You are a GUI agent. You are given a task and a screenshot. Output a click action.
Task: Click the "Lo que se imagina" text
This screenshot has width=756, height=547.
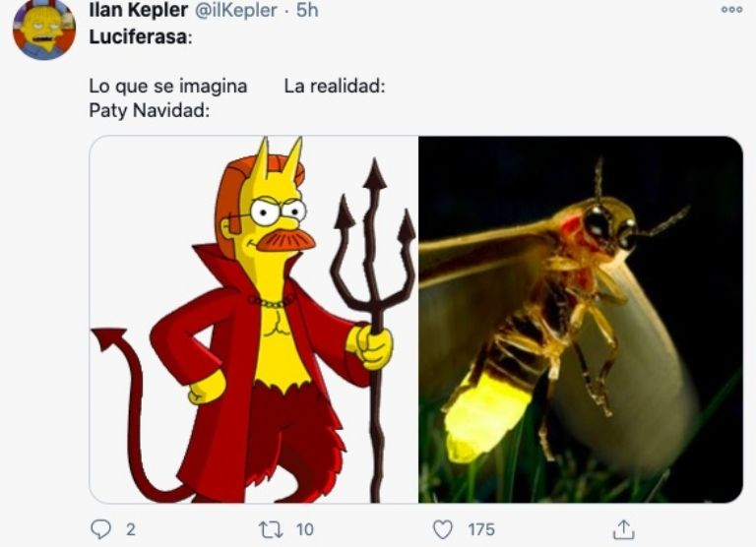click(168, 87)
